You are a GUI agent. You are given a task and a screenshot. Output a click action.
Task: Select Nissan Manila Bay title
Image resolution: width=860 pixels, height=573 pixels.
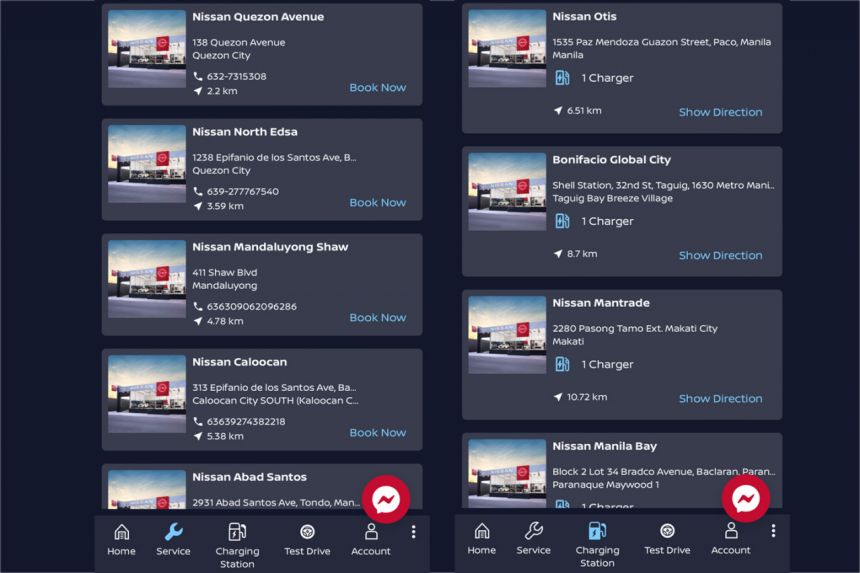[604, 446]
